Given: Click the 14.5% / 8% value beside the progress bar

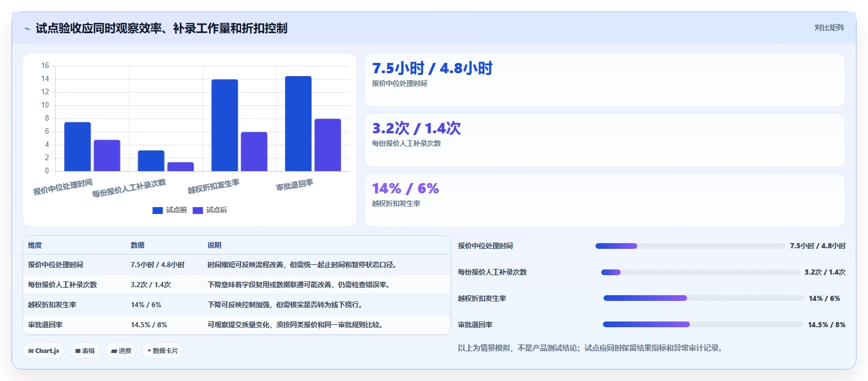Looking at the screenshot, I should point(827,324).
